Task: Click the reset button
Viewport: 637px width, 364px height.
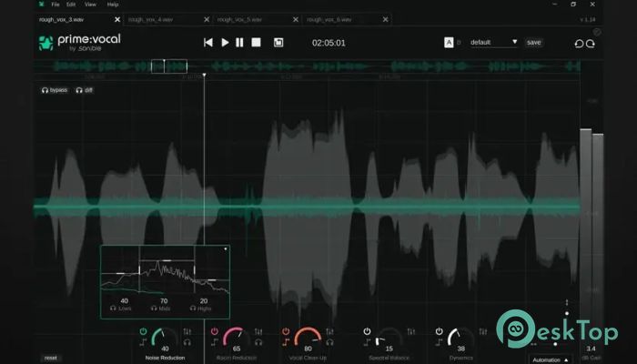Action: click(51, 358)
